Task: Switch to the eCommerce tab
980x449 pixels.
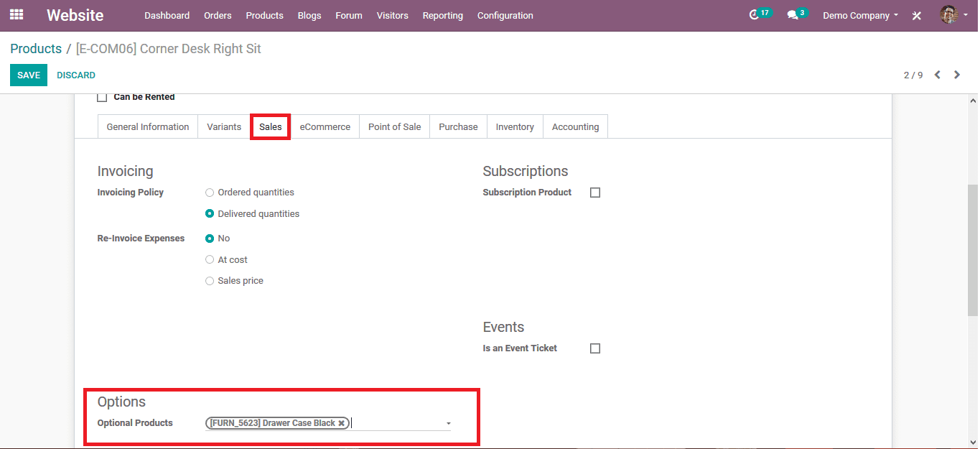Action: [325, 126]
